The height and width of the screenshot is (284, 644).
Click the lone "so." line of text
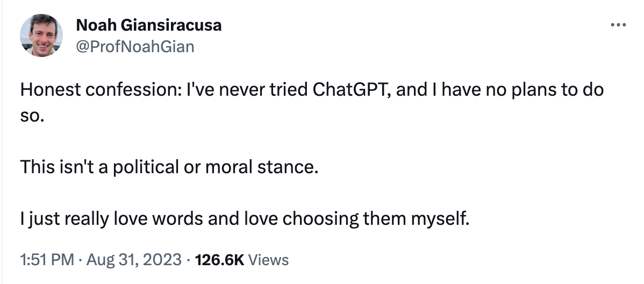(31, 116)
